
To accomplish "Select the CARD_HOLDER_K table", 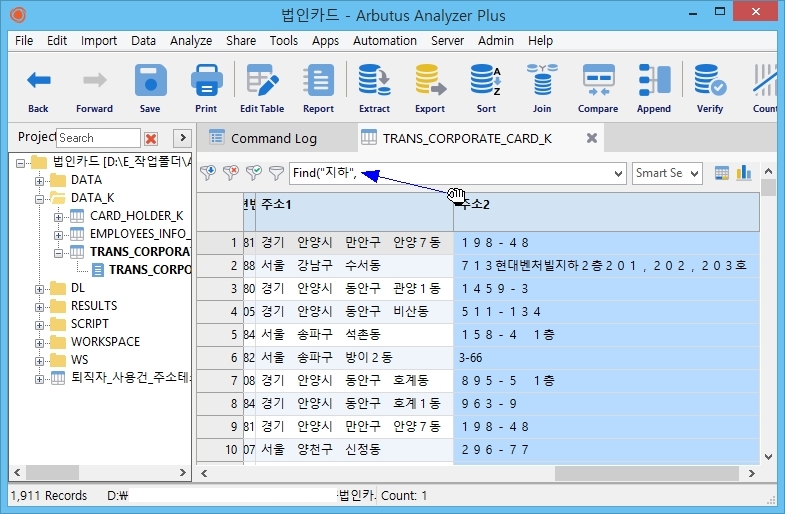I will 136,216.
